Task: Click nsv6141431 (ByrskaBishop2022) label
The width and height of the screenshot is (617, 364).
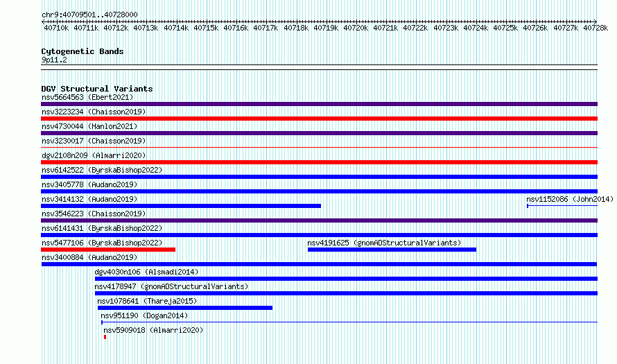Action: click(102, 228)
